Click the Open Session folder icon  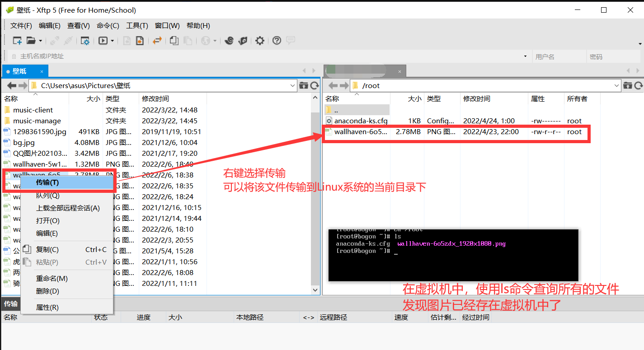[31, 41]
